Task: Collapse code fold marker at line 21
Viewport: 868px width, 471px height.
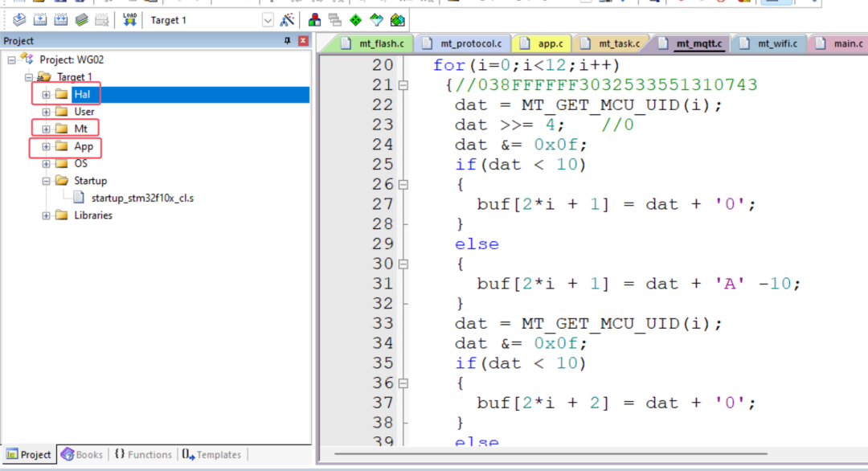Action: tap(403, 85)
